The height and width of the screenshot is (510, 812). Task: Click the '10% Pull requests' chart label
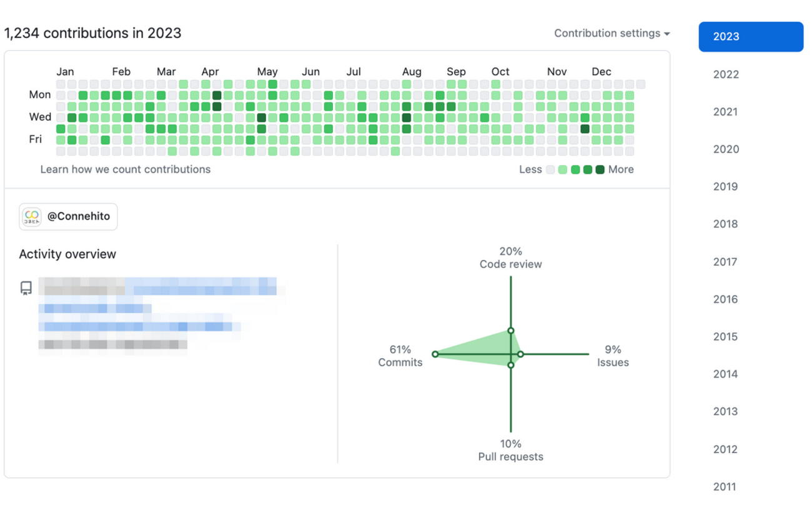510,450
